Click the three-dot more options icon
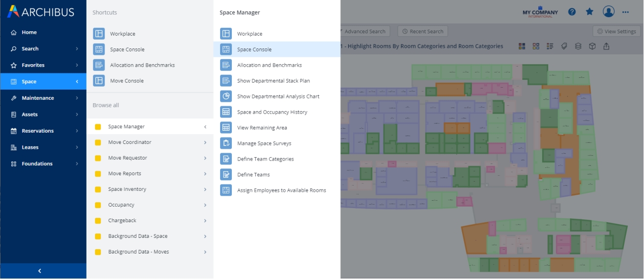This screenshot has height=279, width=644. [625, 12]
